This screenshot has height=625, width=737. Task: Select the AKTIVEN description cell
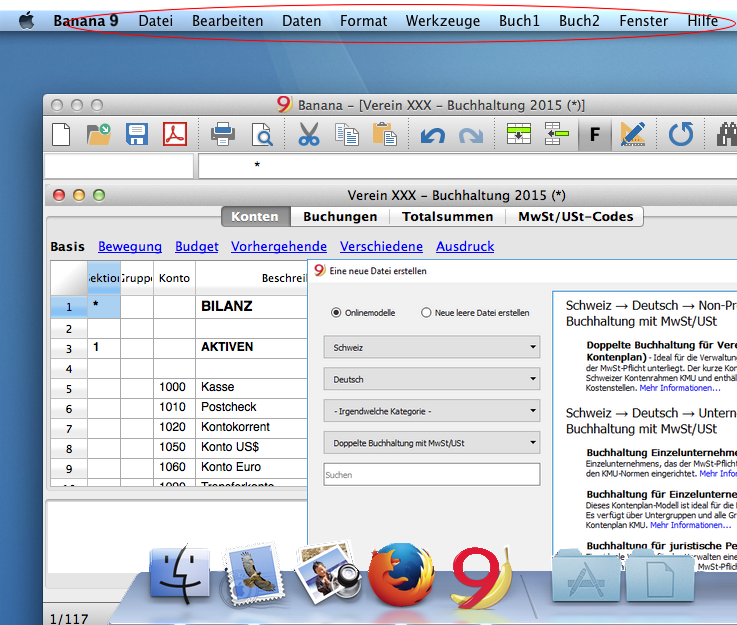pyautogui.click(x=251, y=347)
